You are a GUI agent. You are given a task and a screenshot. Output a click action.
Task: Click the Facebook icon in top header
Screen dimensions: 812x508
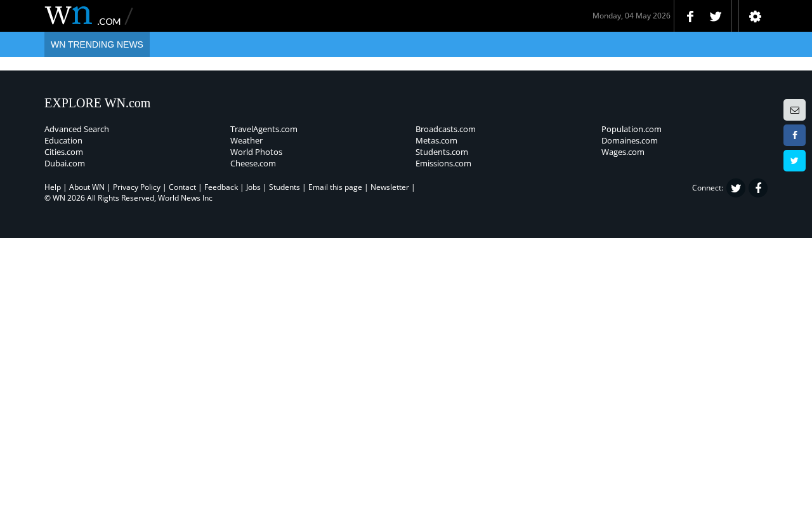tap(690, 17)
